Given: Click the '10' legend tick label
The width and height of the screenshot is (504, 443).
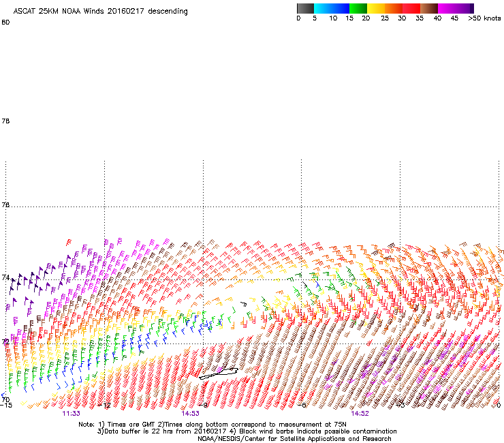Looking at the screenshot, I should click(x=333, y=18).
